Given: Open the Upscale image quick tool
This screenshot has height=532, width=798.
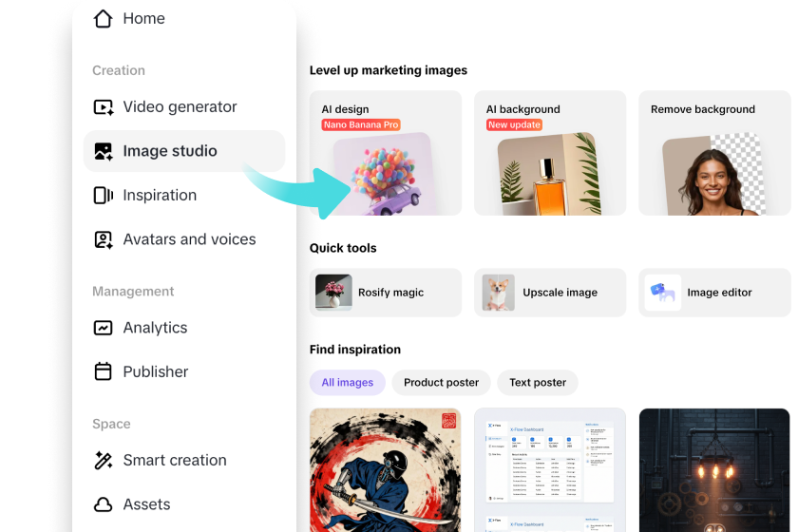Looking at the screenshot, I should (x=550, y=293).
